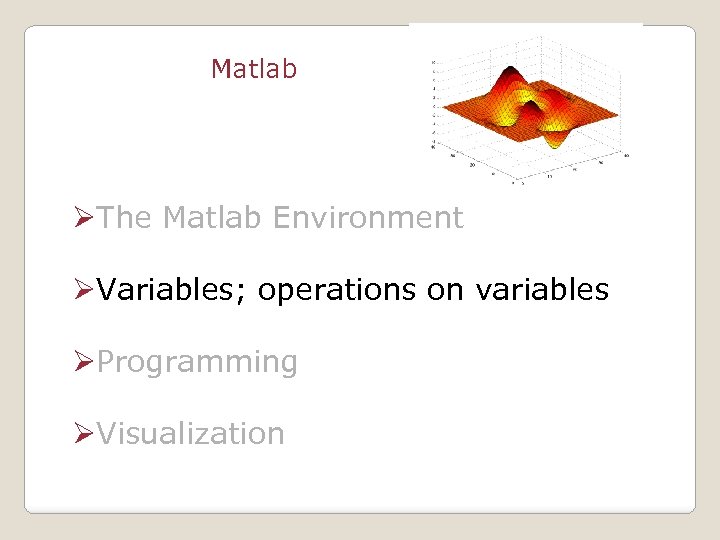
Task: Click the Matlab slide title
Action: tap(254, 69)
